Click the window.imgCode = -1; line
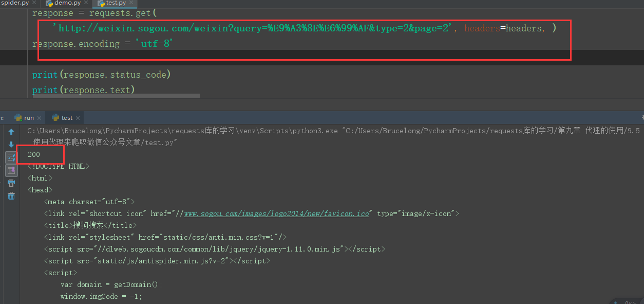The height and width of the screenshot is (304, 644). [101, 296]
